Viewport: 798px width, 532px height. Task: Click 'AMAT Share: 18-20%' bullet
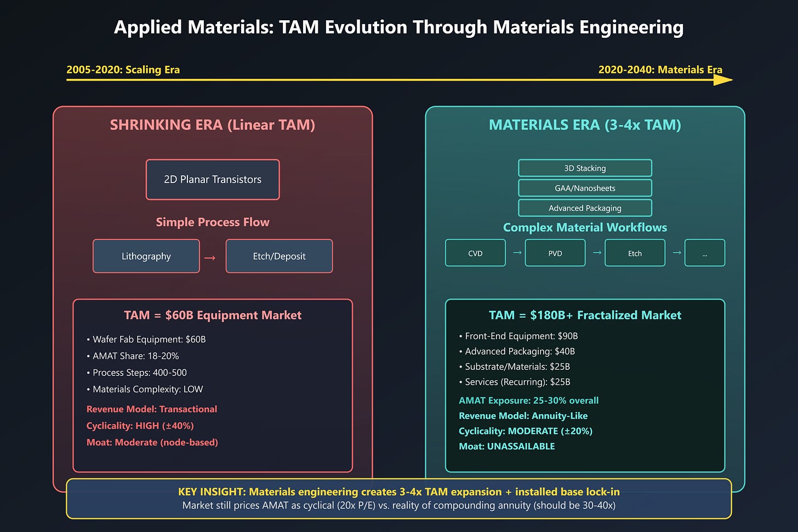coord(133,356)
